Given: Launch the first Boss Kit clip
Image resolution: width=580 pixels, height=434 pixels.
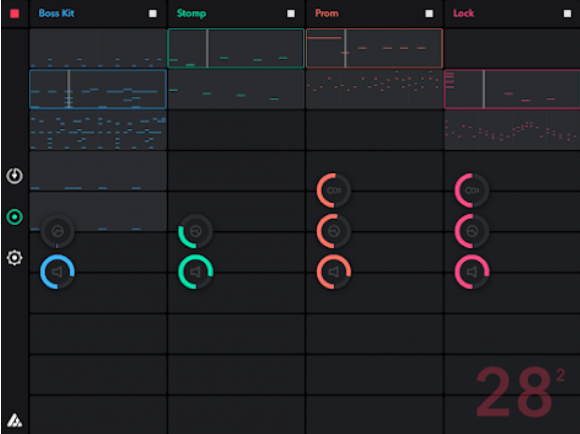Looking at the screenshot, I should 98,48.
